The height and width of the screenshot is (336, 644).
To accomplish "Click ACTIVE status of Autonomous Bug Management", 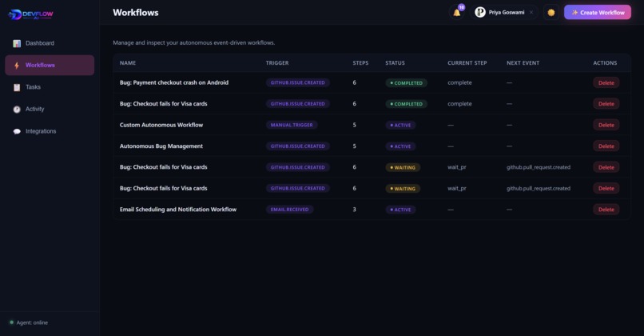I will pos(400,146).
